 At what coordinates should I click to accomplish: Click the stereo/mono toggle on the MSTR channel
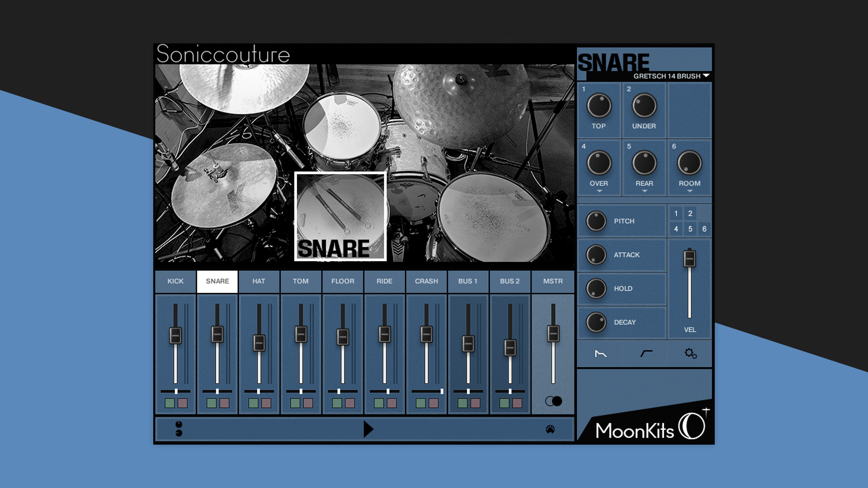click(x=553, y=400)
